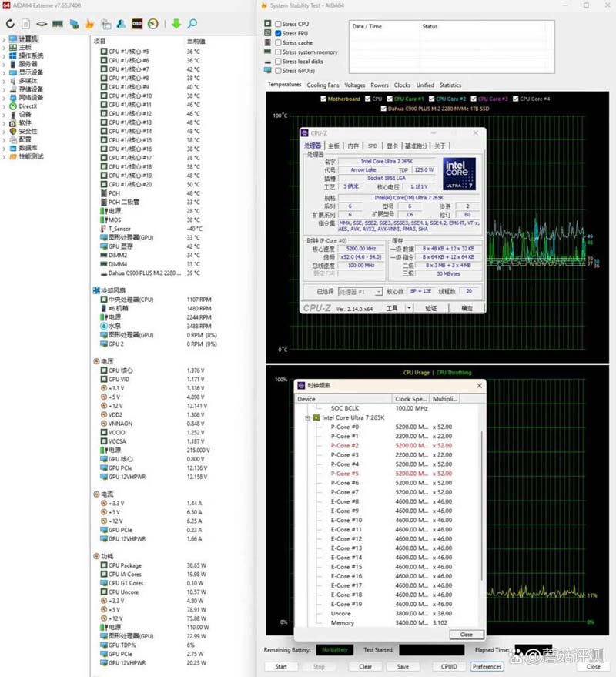Click the 当前值 column header in AIDA64
616x677 pixels.
(x=196, y=41)
